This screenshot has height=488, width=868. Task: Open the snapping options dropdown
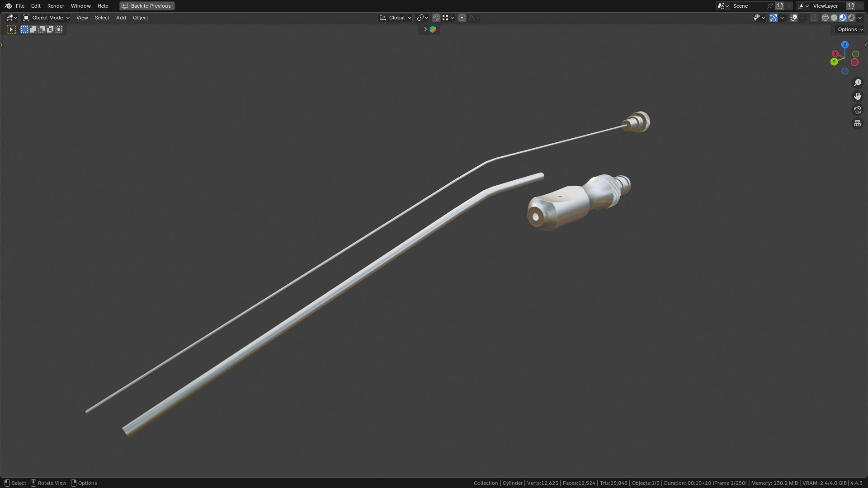tap(448, 18)
